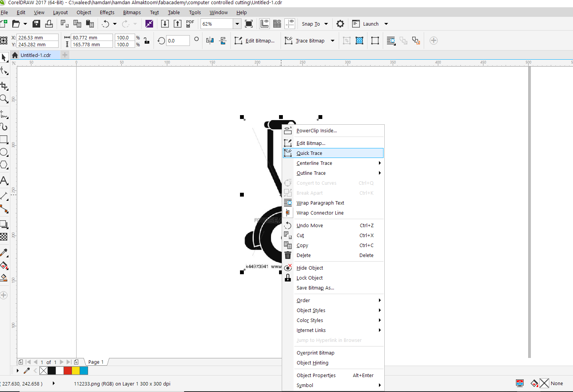Choose the Connector tool in the toolbox
Viewport: 573px width, 392px height.
pos(4,209)
